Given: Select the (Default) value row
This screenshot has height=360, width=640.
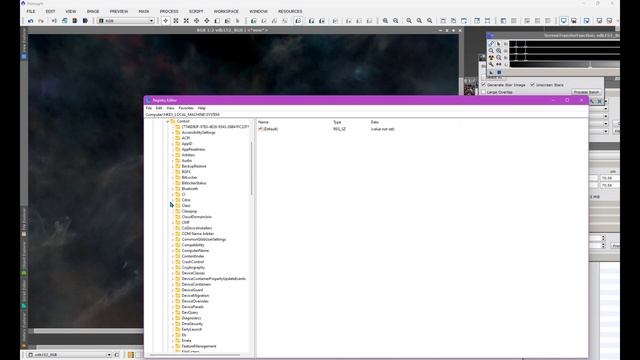Looking at the screenshot, I should pyautogui.click(x=269, y=129).
